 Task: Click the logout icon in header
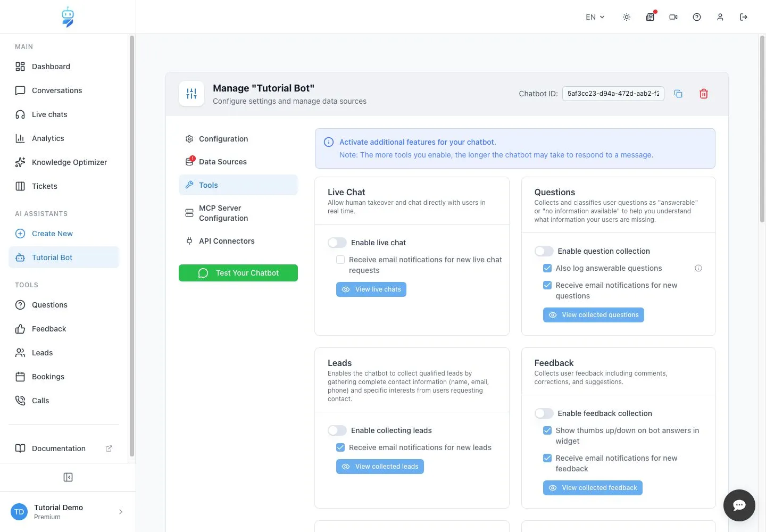click(x=744, y=17)
